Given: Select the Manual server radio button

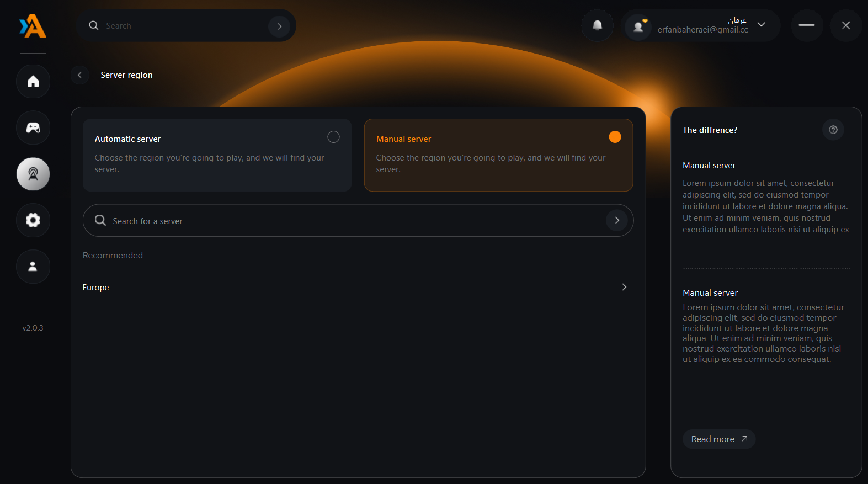Looking at the screenshot, I should (x=615, y=137).
